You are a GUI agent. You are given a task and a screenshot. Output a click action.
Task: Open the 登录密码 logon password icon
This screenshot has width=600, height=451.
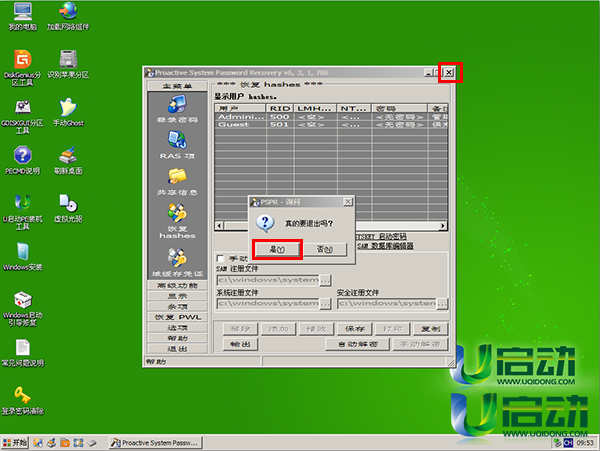[x=177, y=109]
